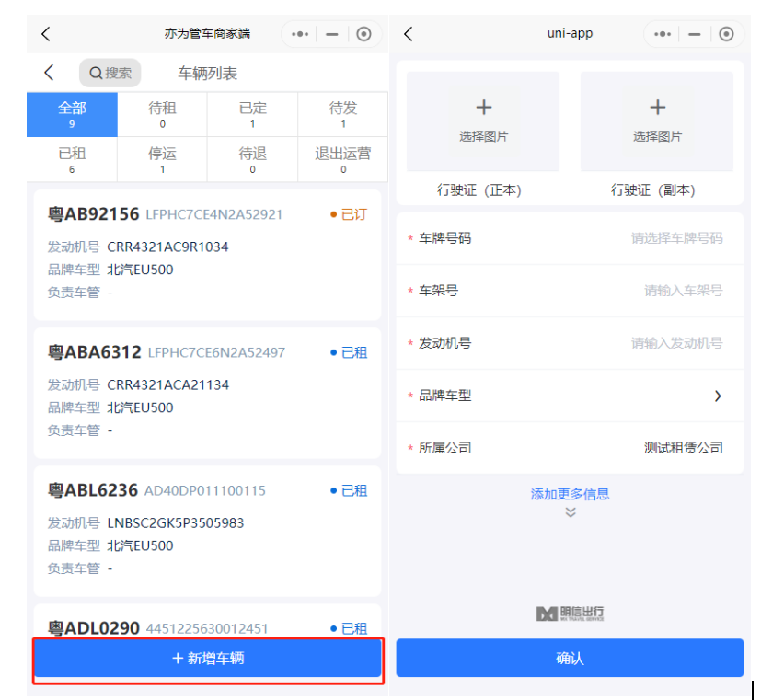Click back arrow beside search box
The width and height of the screenshot is (761, 700).
click(x=50, y=73)
